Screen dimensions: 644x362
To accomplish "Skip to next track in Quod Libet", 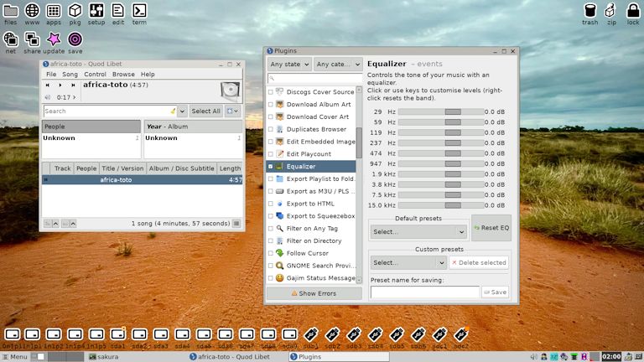I will coord(73,85).
